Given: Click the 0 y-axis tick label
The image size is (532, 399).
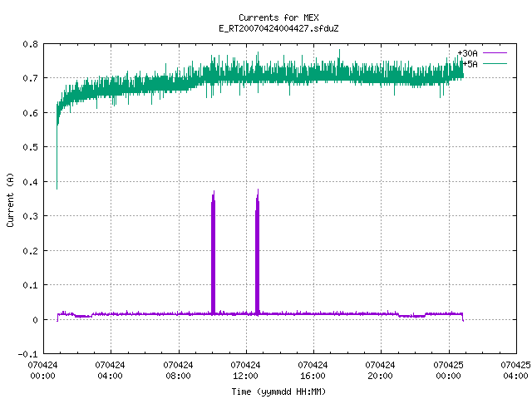Looking at the screenshot, I should (x=35, y=320).
